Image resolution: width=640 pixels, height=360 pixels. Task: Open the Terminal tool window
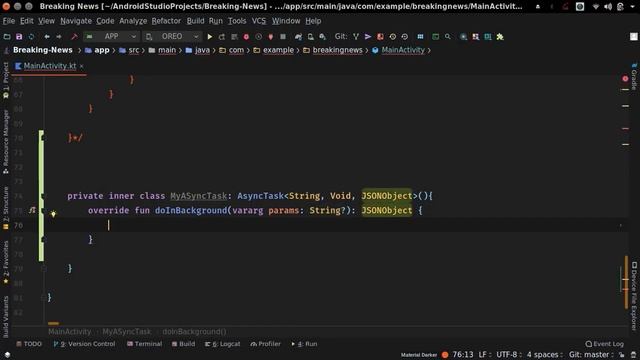pyautogui.click(x=144, y=344)
